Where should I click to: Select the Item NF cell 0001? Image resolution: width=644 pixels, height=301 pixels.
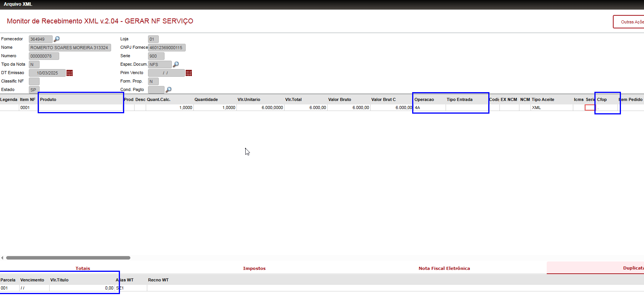[x=29, y=107]
